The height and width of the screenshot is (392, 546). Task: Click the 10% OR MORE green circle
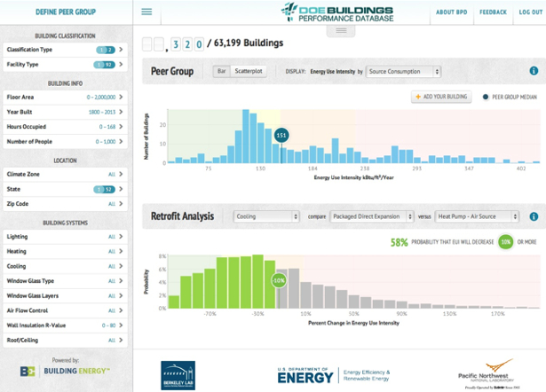point(505,241)
